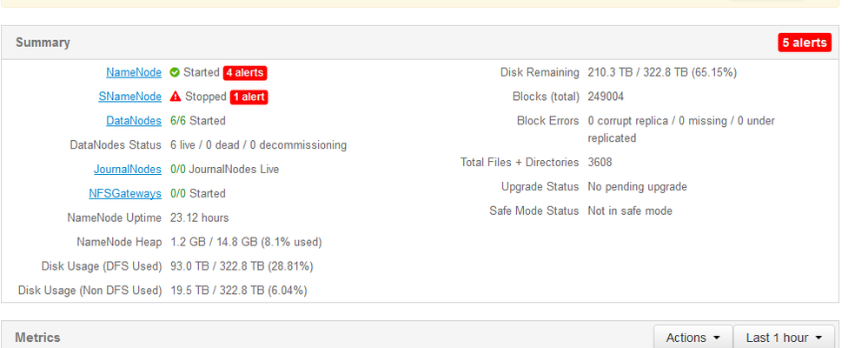The image size is (868, 348).
Task: Click the Safe Mode Status value
Action: [x=630, y=211]
